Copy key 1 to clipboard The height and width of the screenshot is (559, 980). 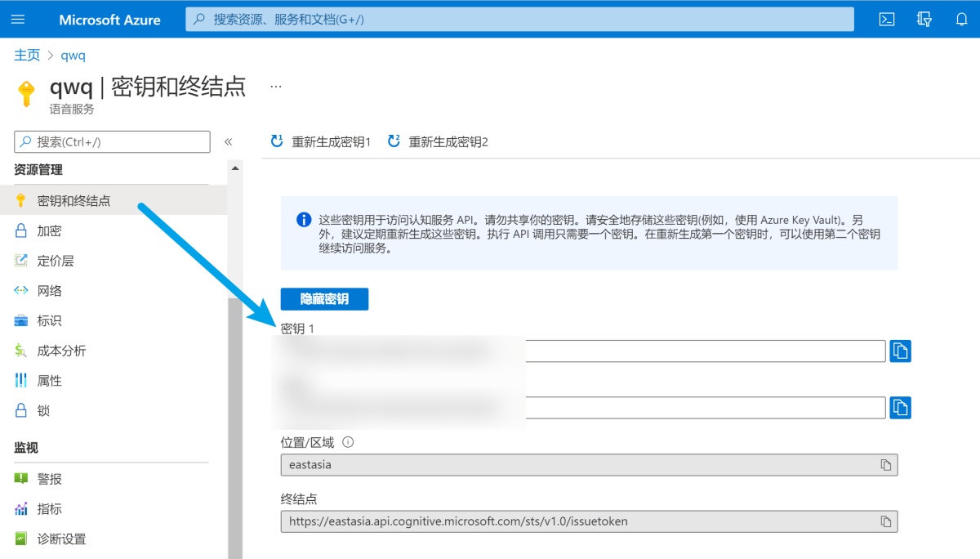coord(900,351)
